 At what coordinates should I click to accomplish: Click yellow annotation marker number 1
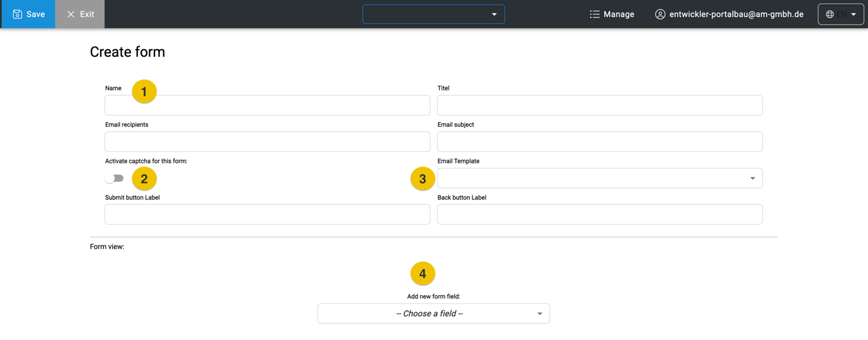click(x=144, y=91)
